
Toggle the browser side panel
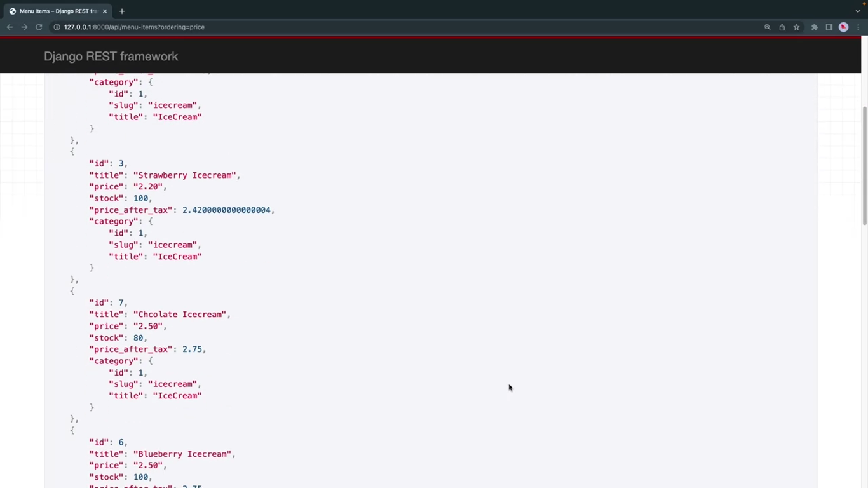(829, 27)
